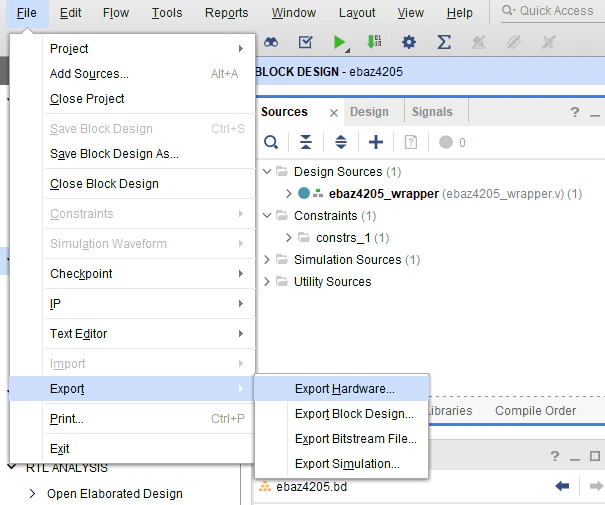Expand the ebaz4205_wrapper tree node
The height and width of the screenshot is (505, 605).
(x=289, y=193)
